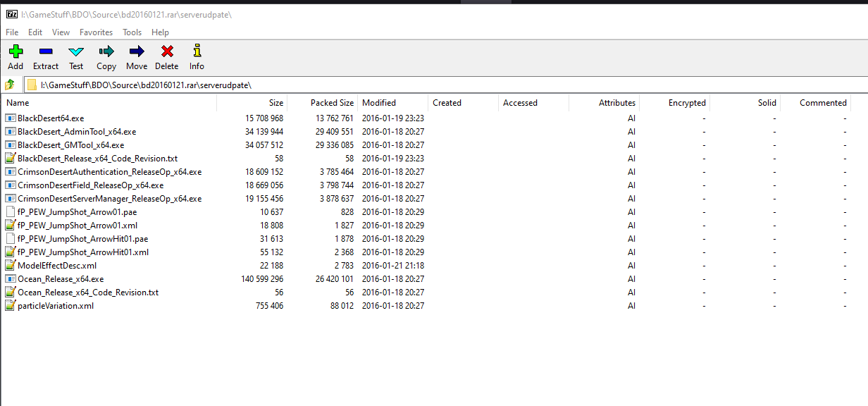Viewport: 868px width, 406px height.
Task: Go up one folder level icon
Action: tap(10, 85)
